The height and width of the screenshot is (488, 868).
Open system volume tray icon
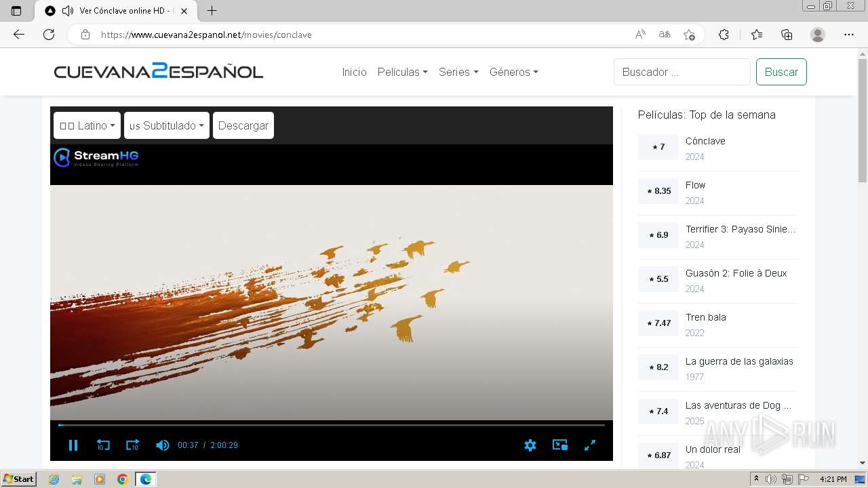(771, 479)
